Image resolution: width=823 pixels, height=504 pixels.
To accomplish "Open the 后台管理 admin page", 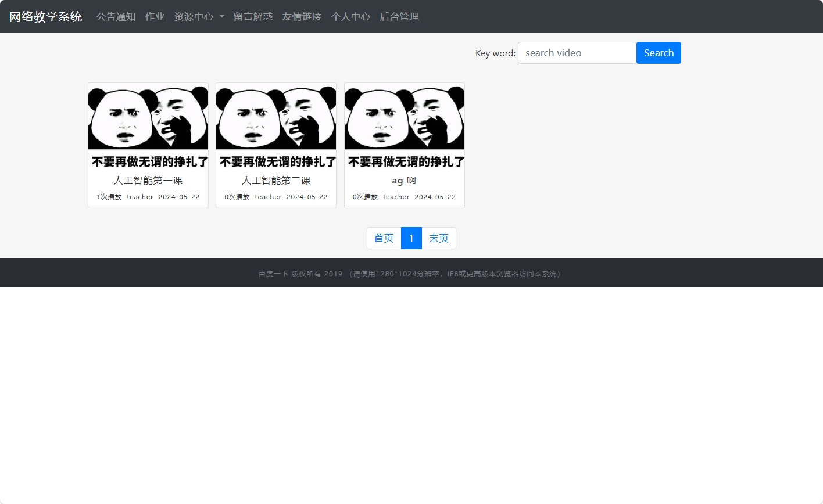I will click(399, 17).
